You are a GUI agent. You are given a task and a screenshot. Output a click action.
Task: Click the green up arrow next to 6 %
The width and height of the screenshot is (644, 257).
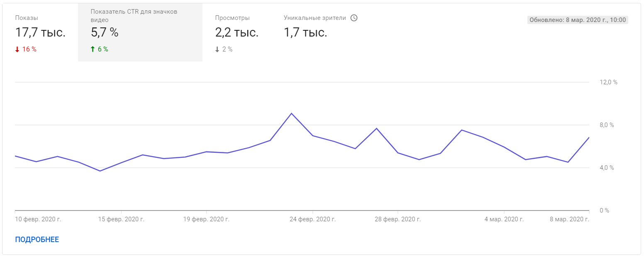(x=93, y=49)
